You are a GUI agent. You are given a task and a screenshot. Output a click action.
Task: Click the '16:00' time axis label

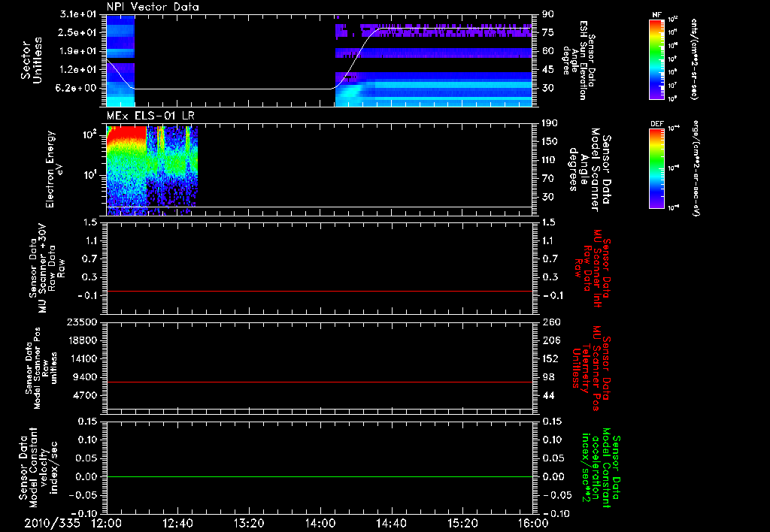533,523
